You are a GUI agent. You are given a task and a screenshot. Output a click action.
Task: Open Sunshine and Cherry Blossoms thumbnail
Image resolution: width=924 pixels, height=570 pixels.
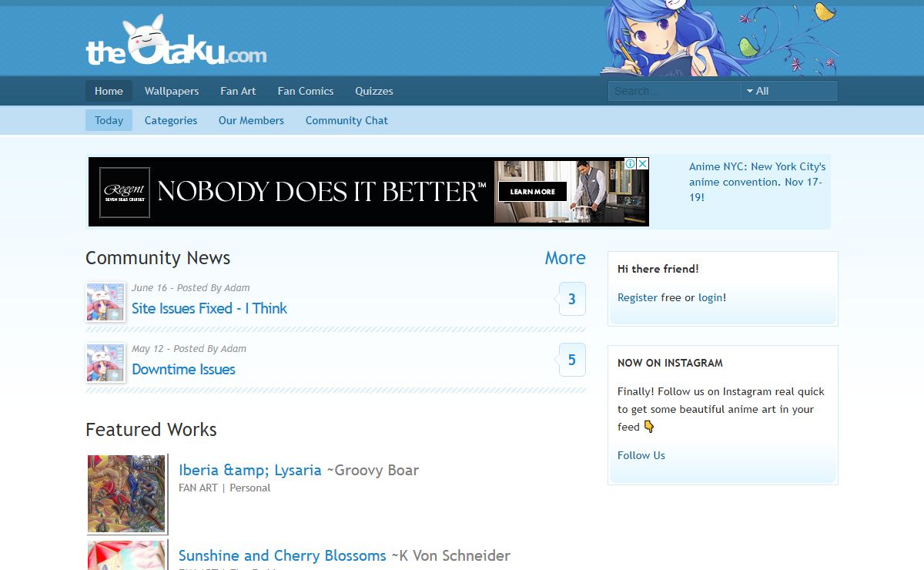[x=126, y=555]
